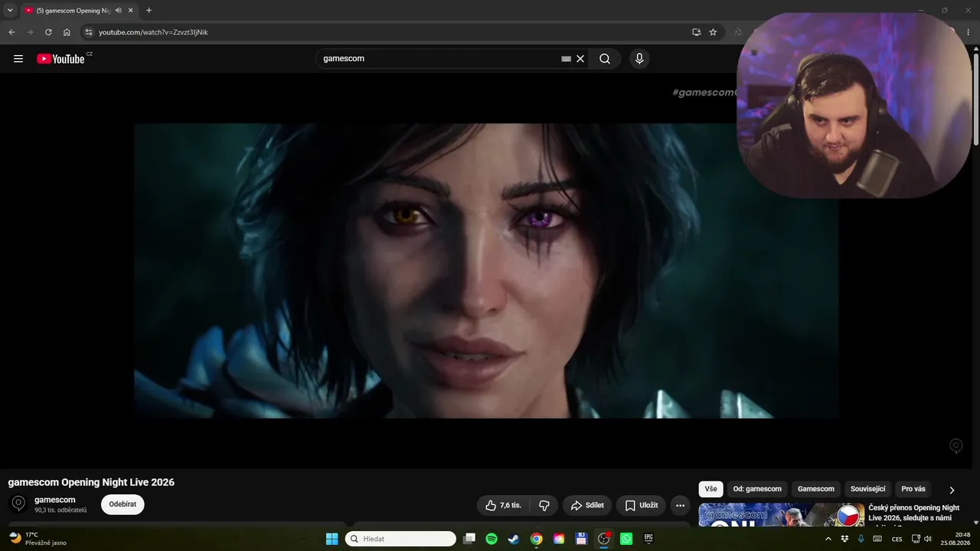Select the Vše filter chip

click(710, 489)
